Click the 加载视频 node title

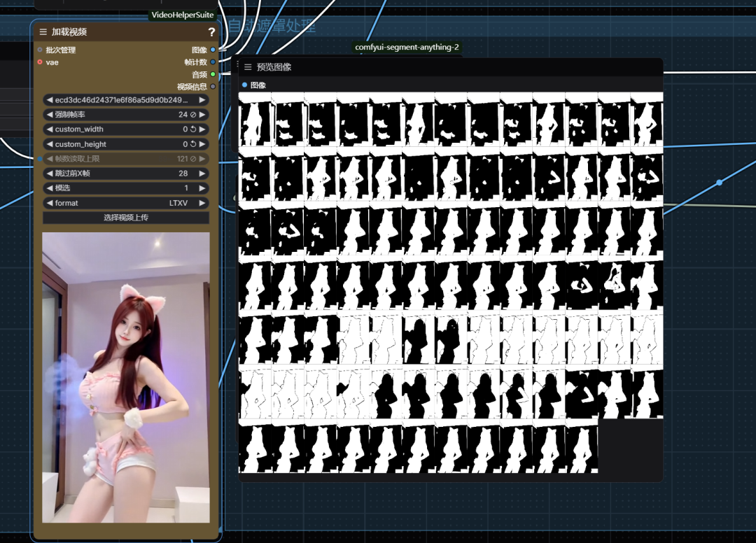(69, 31)
